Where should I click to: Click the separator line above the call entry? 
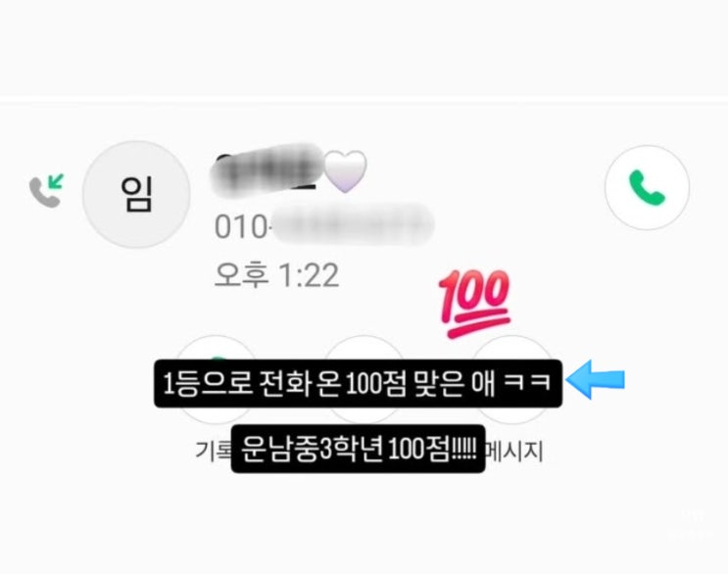click(x=364, y=101)
